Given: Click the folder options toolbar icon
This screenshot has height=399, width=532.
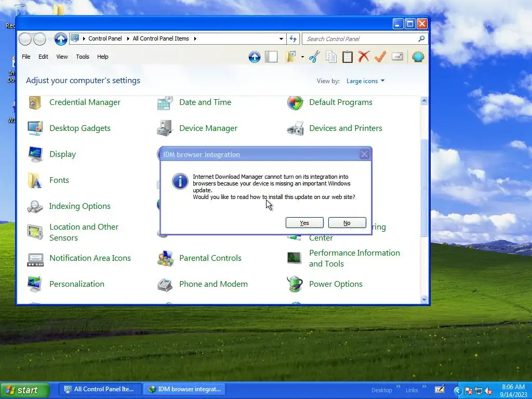Looking at the screenshot, I should click(291, 57).
